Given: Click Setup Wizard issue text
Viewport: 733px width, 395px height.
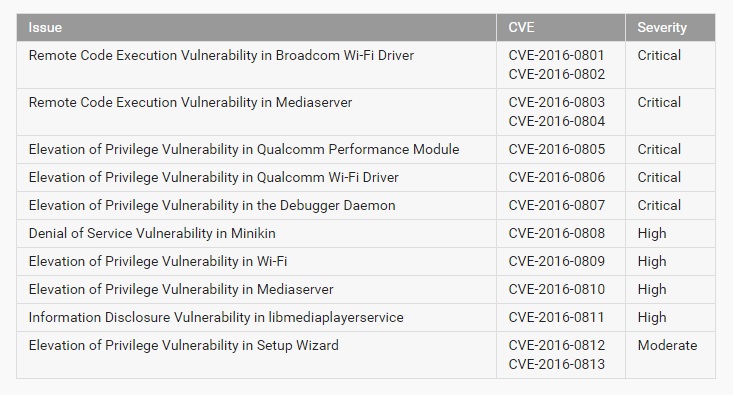Looking at the screenshot, I should click(x=183, y=345).
